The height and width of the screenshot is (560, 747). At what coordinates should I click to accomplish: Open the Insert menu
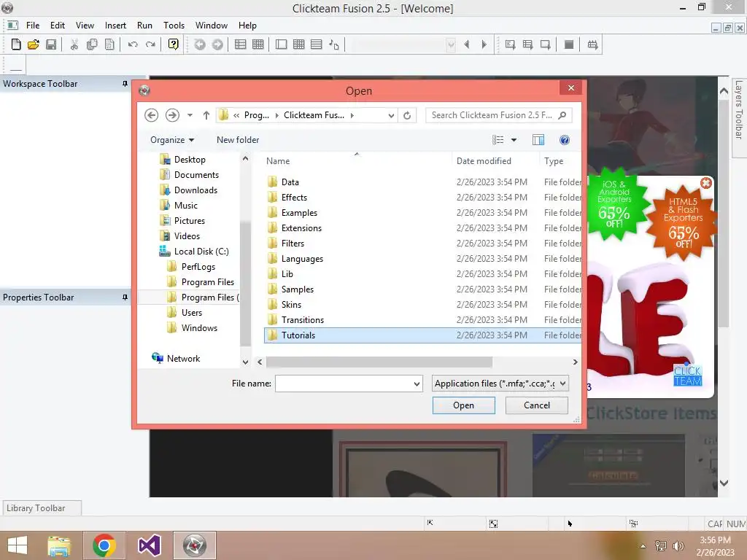click(x=115, y=26)
